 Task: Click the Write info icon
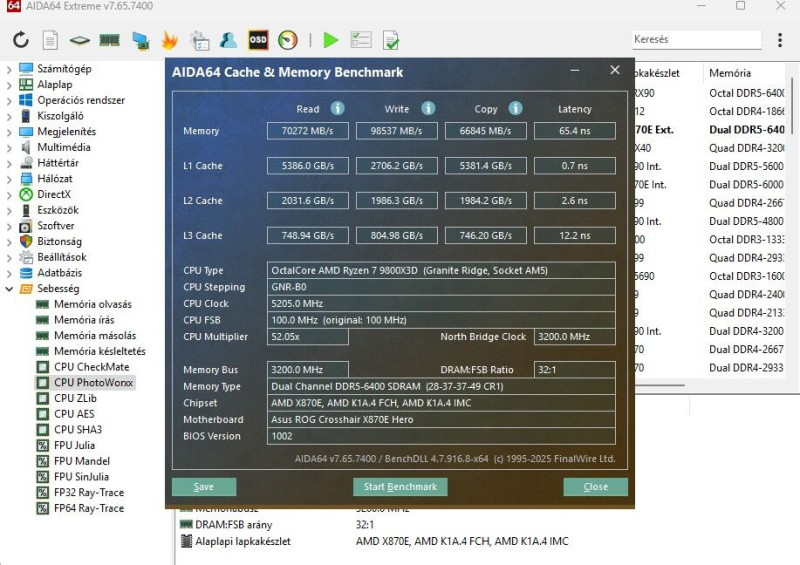point(428,108)
